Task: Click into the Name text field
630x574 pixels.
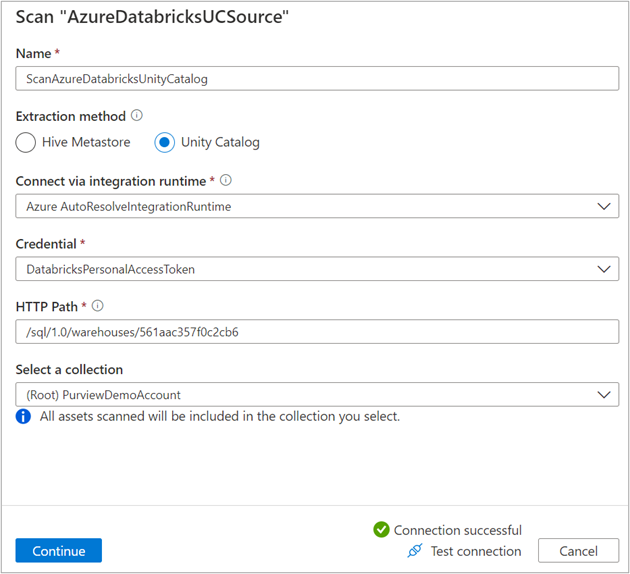Action: tap(317, 79)
